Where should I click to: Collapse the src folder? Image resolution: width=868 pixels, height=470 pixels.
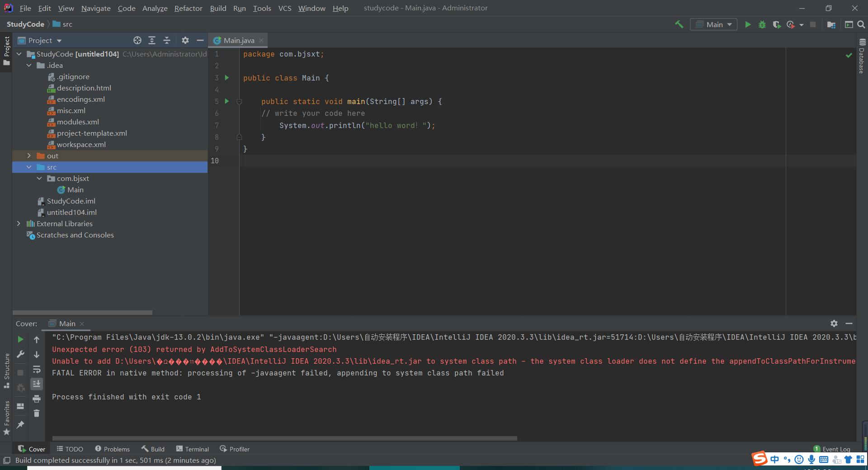pyautogui.click(x=29, y=167)
